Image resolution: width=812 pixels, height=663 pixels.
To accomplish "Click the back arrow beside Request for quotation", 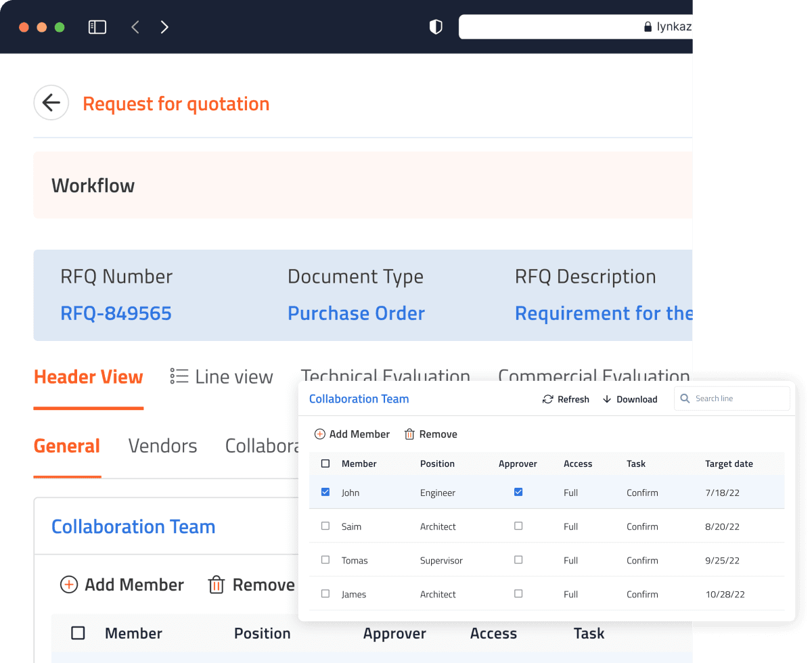I will [x=51, y=103].
